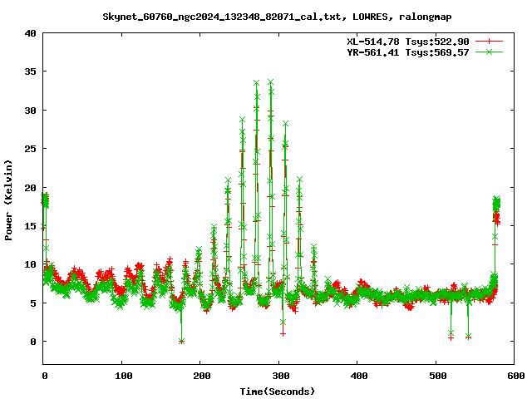Click the y-axis tick label 35
The height and width of the screenshot is (399, 532).
point(30,71)
